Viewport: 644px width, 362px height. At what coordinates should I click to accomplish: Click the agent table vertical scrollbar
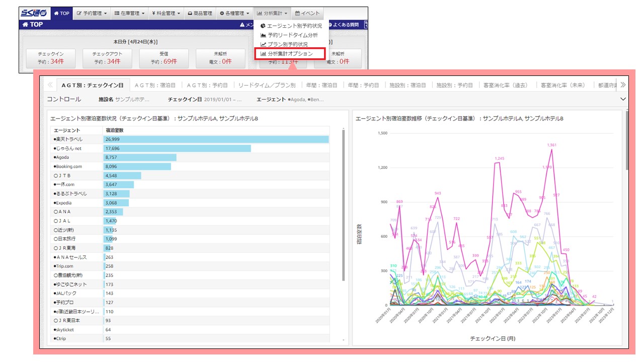tap(344, 205)
